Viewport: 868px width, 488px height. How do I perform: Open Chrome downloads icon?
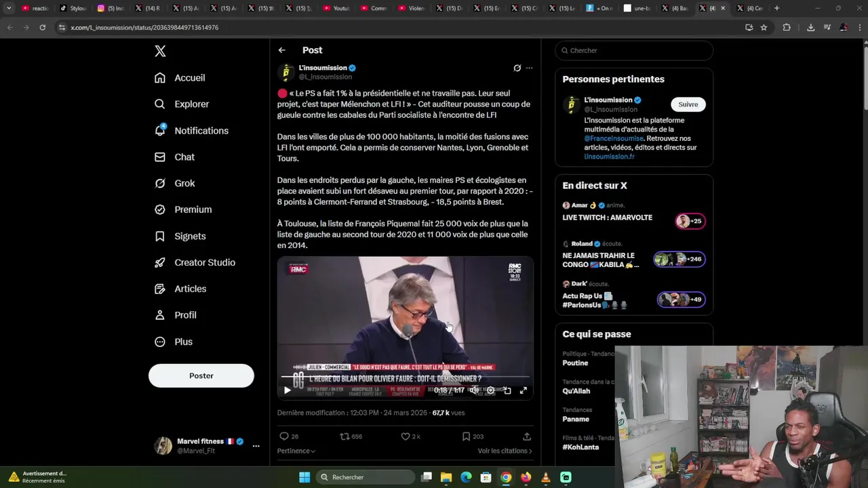pyautogui.click(x=810, y=27)
